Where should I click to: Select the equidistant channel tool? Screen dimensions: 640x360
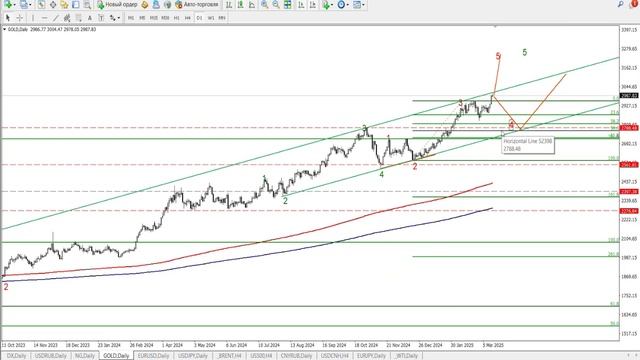tap(67, 18)
